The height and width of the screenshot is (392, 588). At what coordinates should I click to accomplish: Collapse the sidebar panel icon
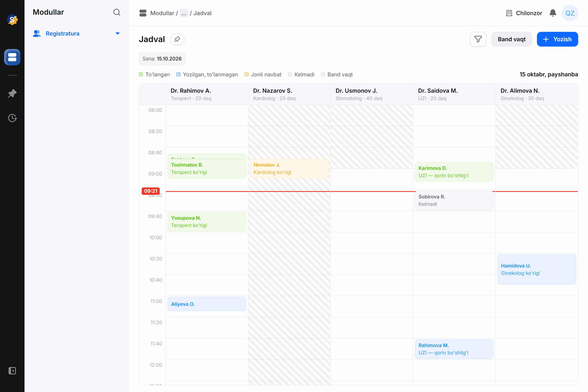[12, 371]
